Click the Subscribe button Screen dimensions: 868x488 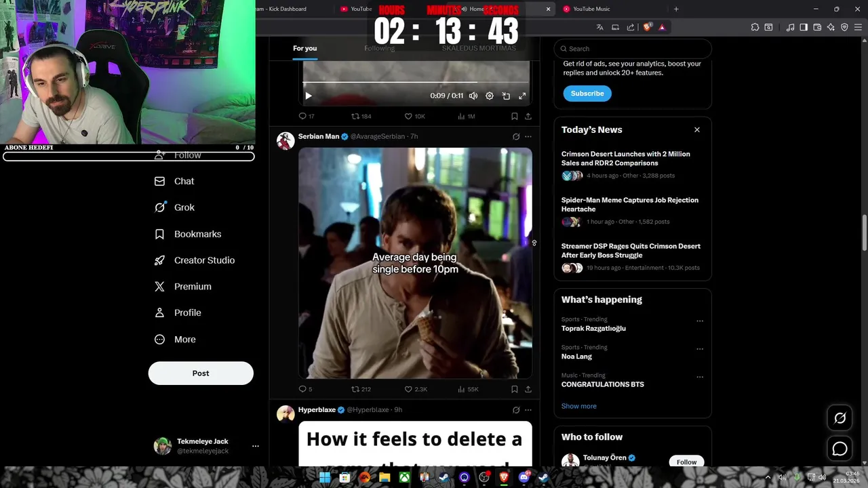[x=587, y=94]
